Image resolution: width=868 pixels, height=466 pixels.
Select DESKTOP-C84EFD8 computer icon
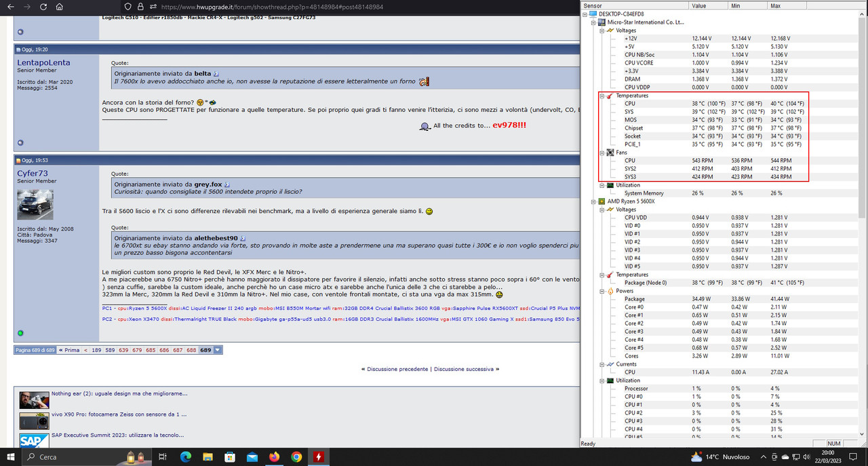(x=594, y=14)
